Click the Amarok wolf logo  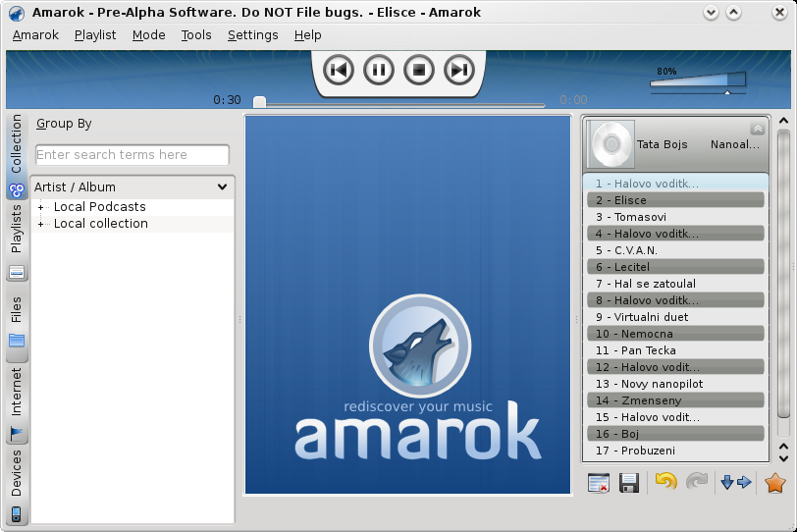[420, 346]
